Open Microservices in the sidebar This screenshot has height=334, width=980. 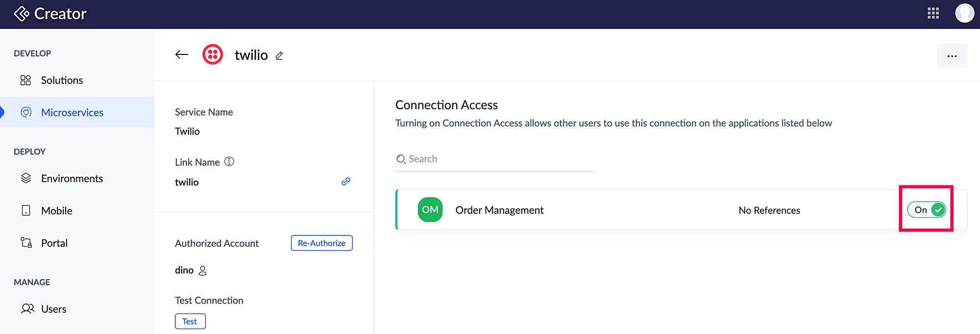click(77, 112)
